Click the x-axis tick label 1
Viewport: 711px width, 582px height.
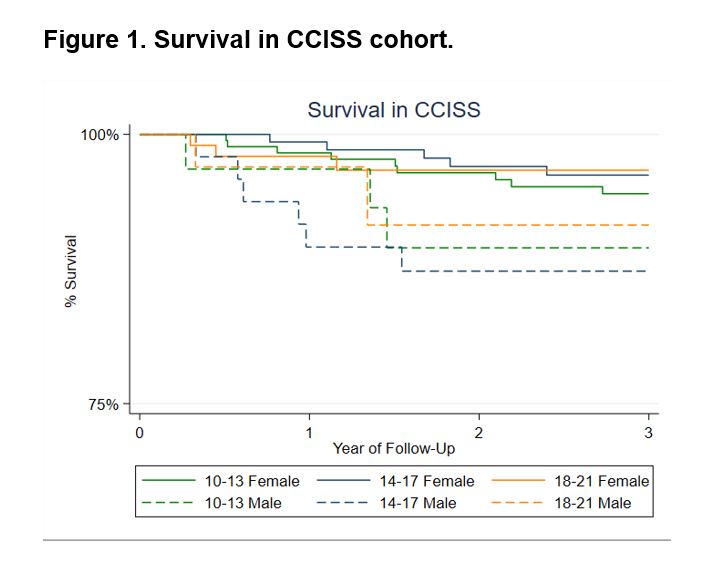pos(309,432)
